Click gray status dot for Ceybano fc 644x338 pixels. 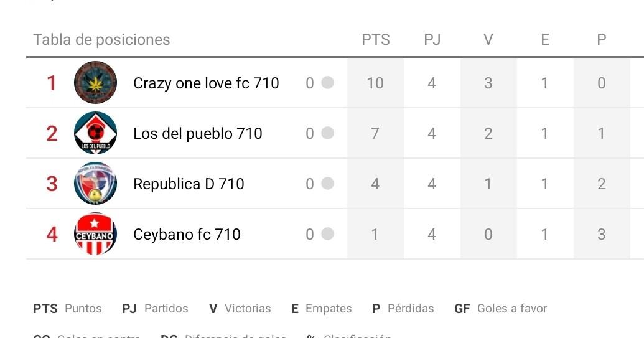coord(327,234)
